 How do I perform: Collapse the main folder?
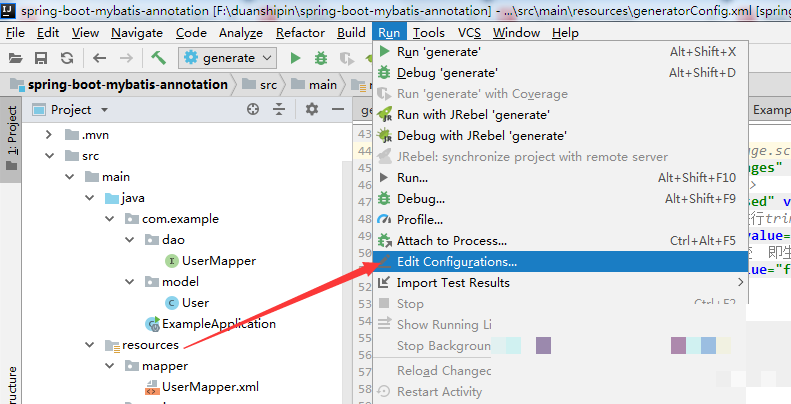[69, 177]
